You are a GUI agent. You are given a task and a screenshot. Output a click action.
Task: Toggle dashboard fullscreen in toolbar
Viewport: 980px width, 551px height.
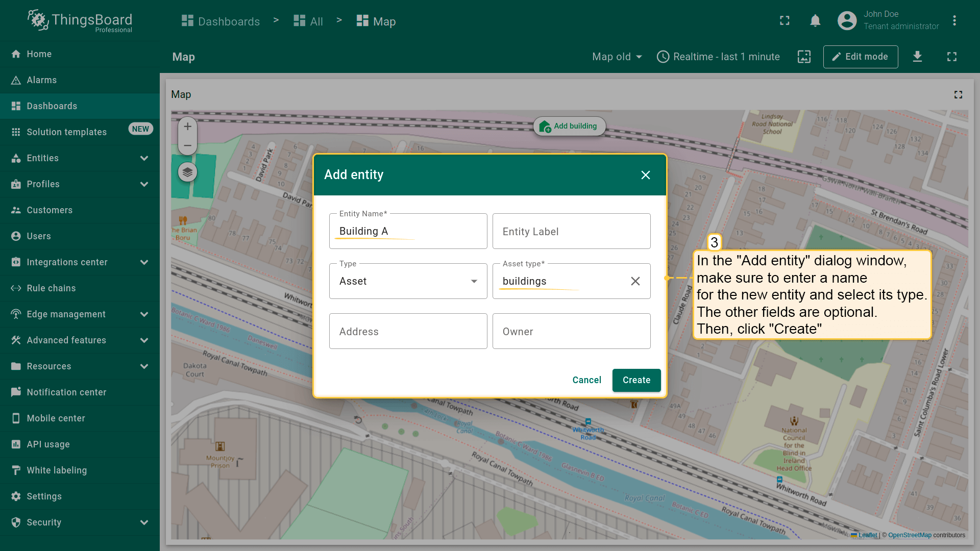(951, 57)
